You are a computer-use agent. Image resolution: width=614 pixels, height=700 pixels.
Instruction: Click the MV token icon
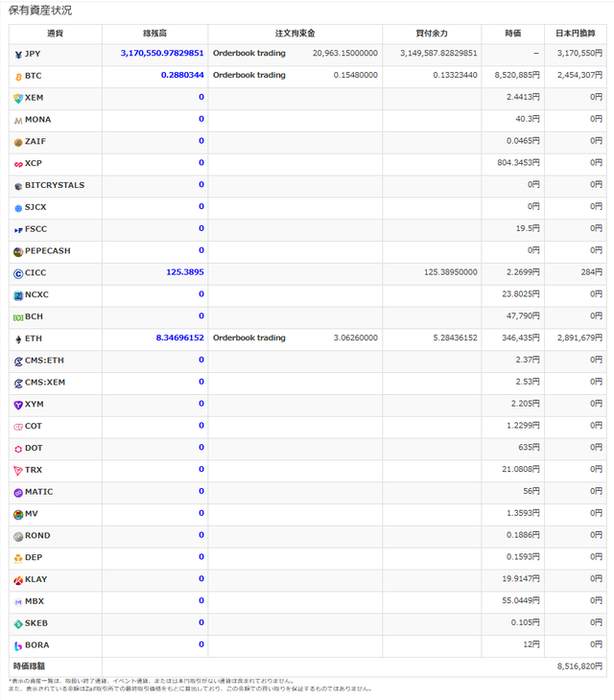(x=18, y=514)
